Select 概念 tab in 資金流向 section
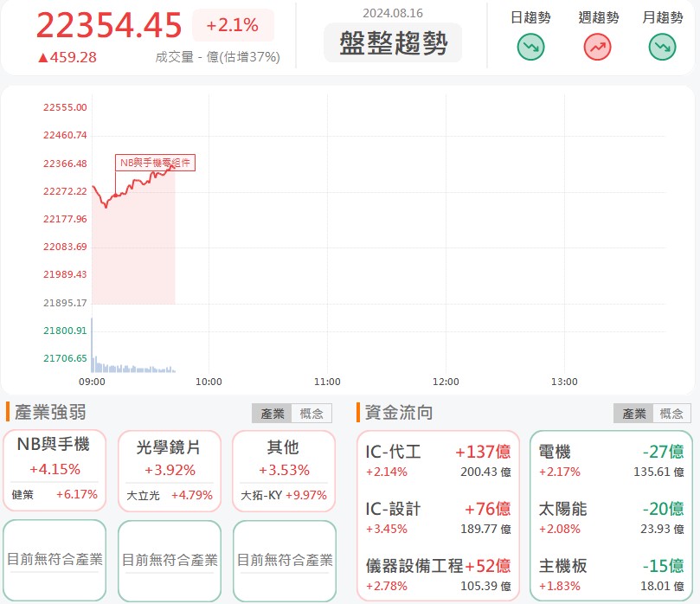The image size is (700, 604). point(671,414)
